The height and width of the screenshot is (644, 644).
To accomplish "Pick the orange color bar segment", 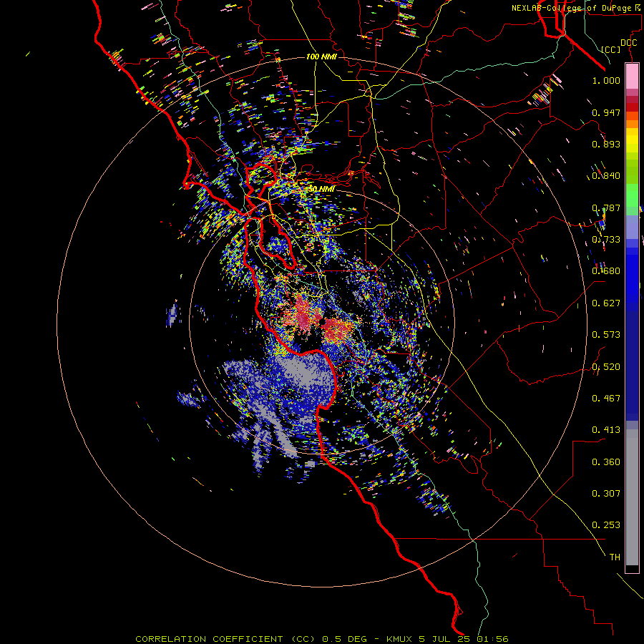I will [x=632, y=124].
